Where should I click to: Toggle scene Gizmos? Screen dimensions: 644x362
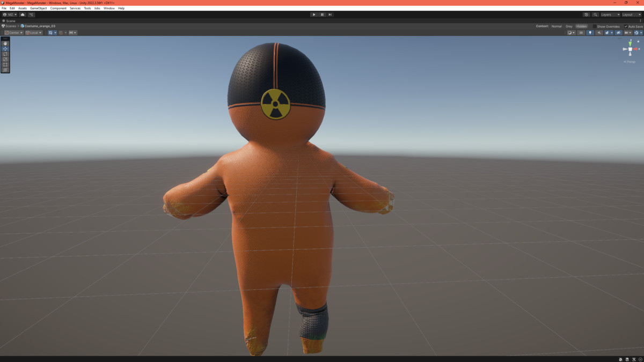636,33
